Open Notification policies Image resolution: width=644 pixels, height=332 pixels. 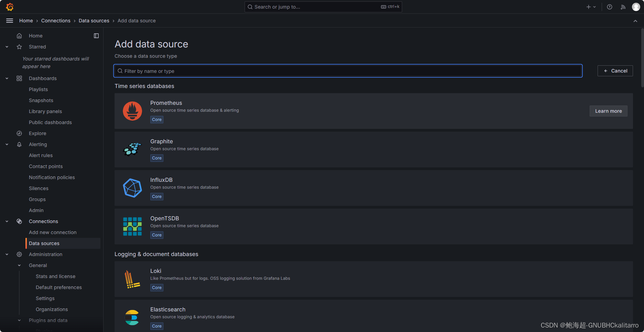pos(52,177)
